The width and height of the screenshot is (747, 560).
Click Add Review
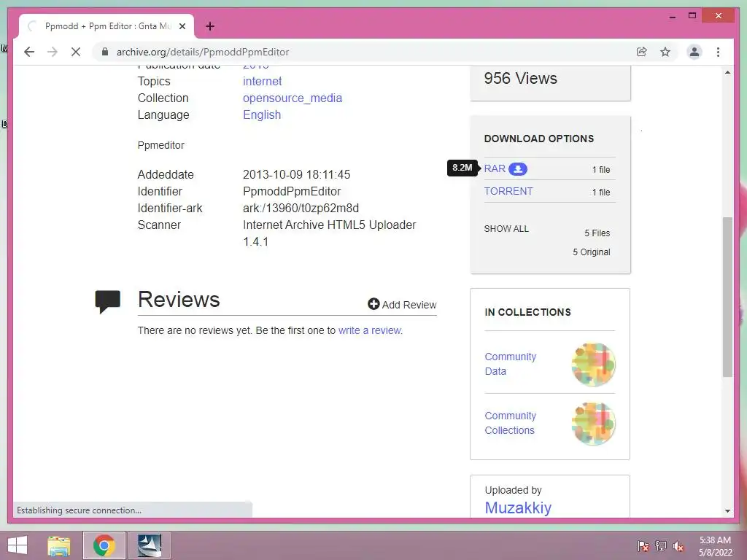click(402, 304)
